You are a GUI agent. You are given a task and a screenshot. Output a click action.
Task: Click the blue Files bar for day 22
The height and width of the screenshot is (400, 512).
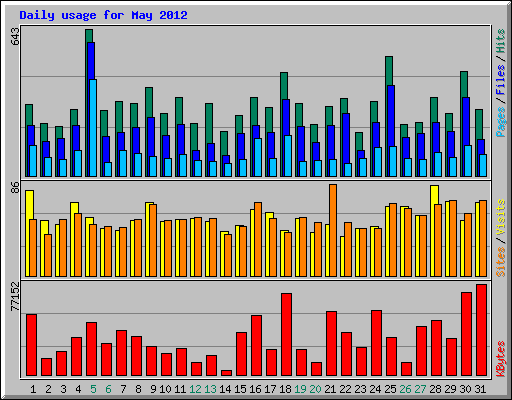[346, 138]
